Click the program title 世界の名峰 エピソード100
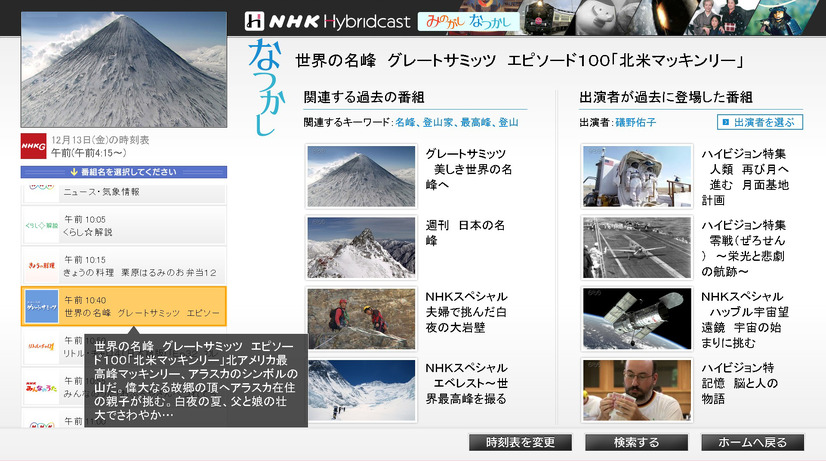Viewport: 826px width, 461px height. coord(519,61)
